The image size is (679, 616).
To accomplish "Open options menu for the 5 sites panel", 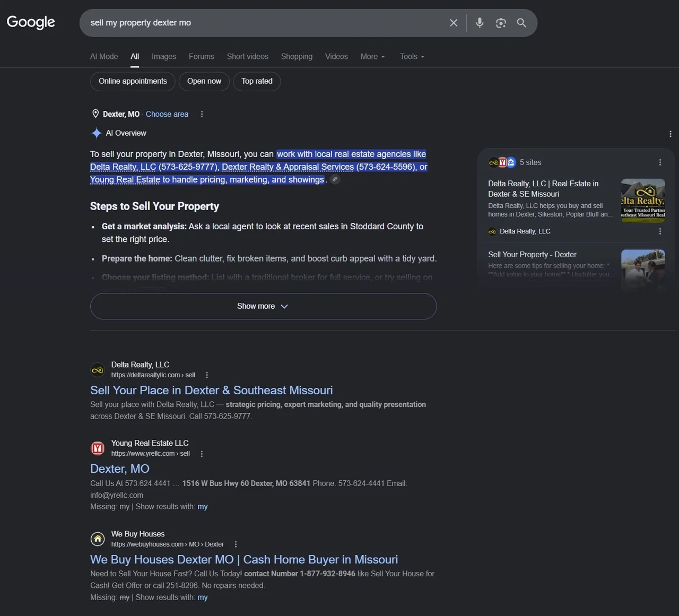I will [660, 162].
